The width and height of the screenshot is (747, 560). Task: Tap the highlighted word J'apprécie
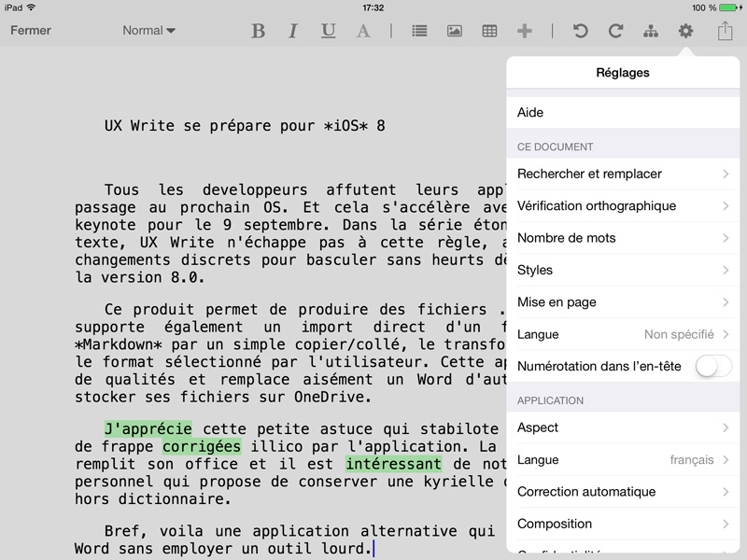click(x=148, y=428)
